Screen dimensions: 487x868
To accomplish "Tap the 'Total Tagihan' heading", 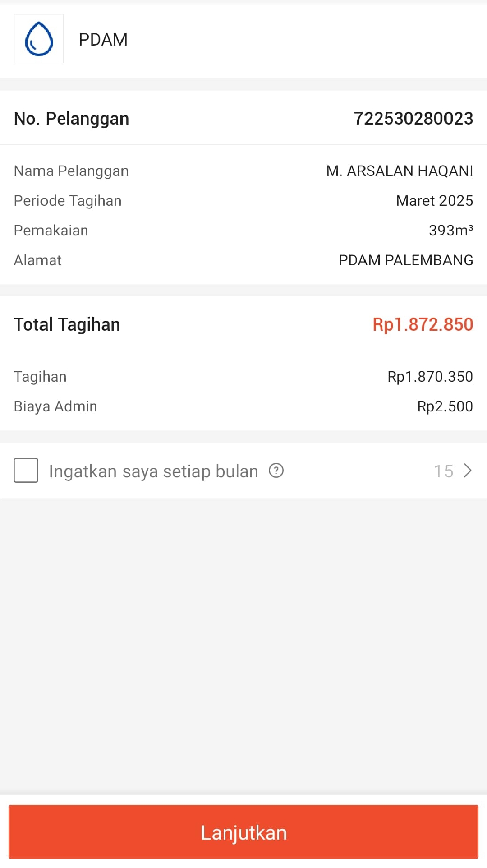I will pos(67,324).
